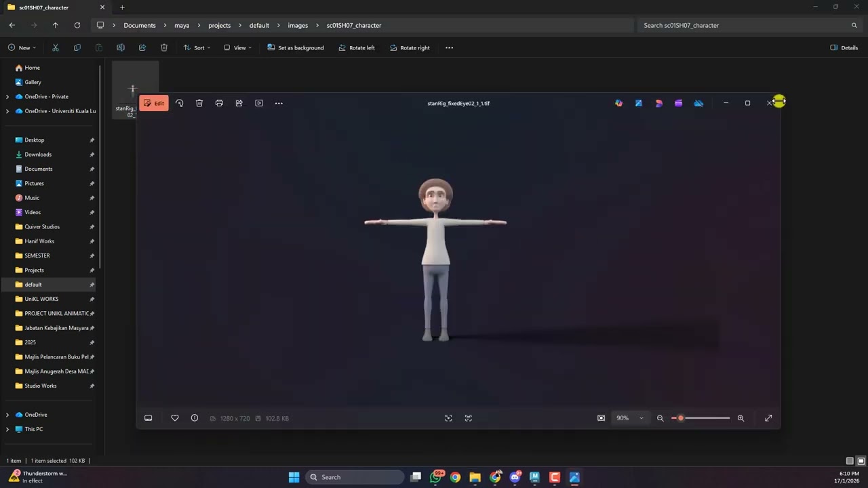Viewport: 868px width, 488px height.
Task: Click Set as background button
Action: [296, 47]
